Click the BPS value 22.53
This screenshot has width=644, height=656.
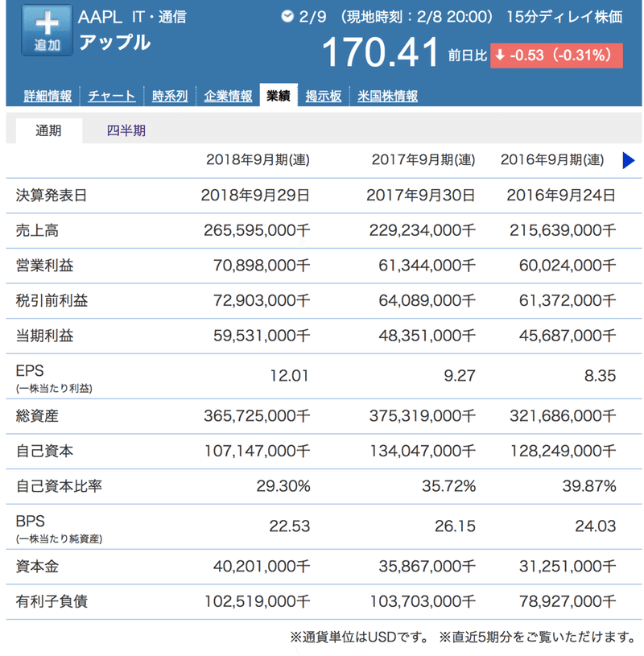coord(290,526)
